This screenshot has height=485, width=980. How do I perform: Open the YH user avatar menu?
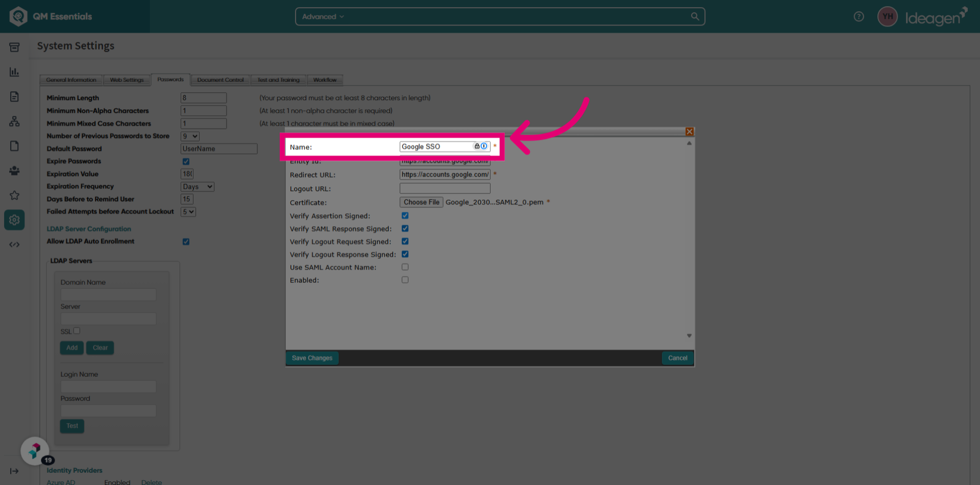(x=888, y=16)
